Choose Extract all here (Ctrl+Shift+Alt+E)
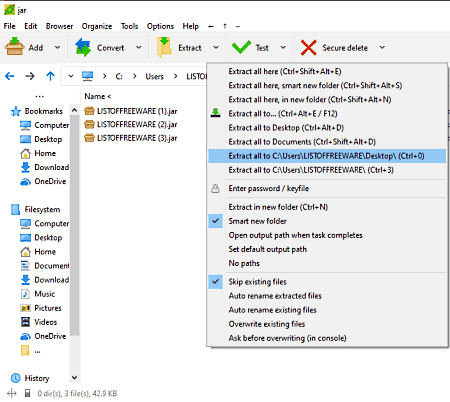This screenshot has width=450, height=402. (x=327, y=71)
